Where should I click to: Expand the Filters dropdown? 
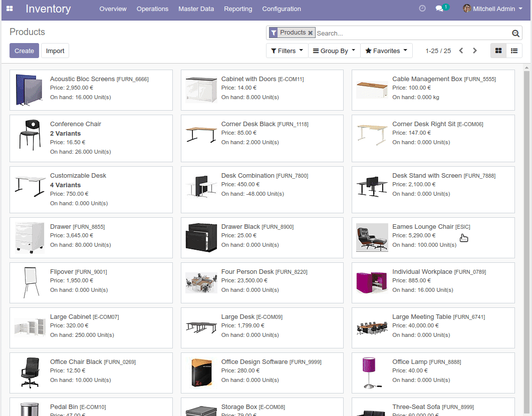click(287, 51)
